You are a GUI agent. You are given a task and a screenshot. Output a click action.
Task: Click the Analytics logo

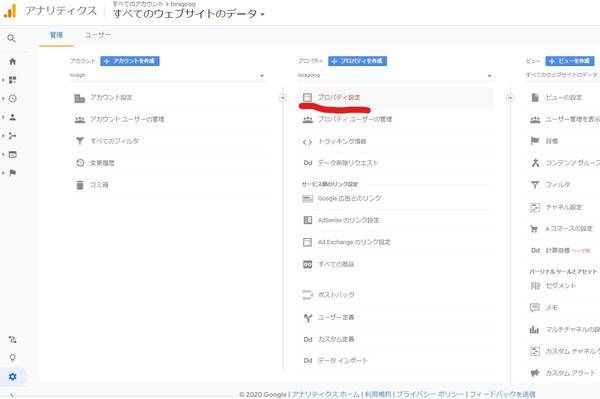point(10,11)
